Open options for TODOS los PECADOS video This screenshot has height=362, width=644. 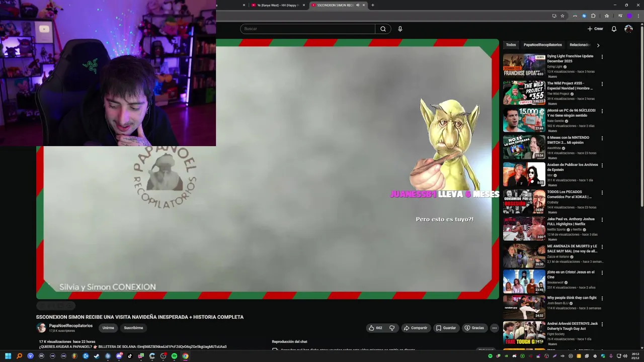coord(602,193)
